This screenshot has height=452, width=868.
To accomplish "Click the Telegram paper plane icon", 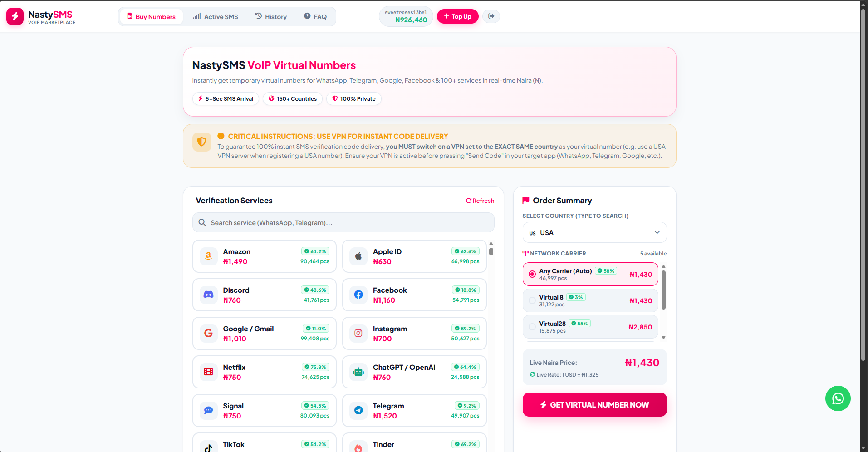I will pyautogui.click(x=358, y=411).
